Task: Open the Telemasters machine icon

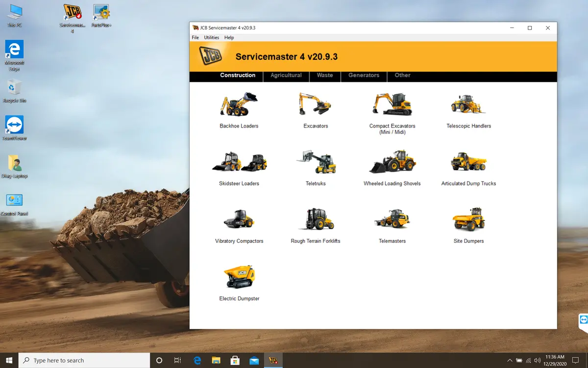Action: [x=392, y=219]
